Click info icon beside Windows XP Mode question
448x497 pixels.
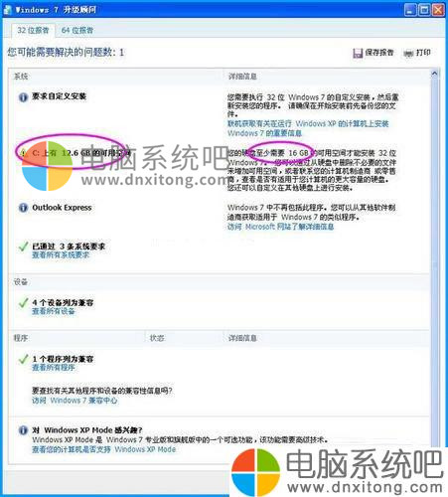[23, 430]
